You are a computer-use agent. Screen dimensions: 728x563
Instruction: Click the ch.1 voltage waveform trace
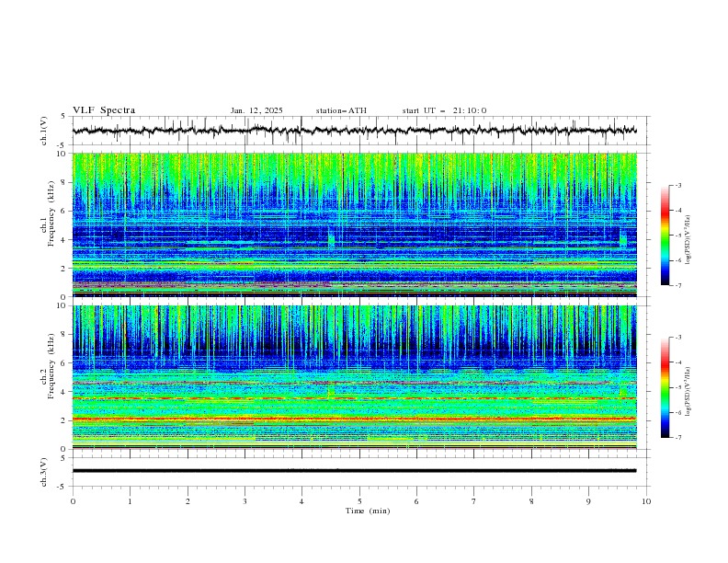pyautogui.click(x=354, y=131)
